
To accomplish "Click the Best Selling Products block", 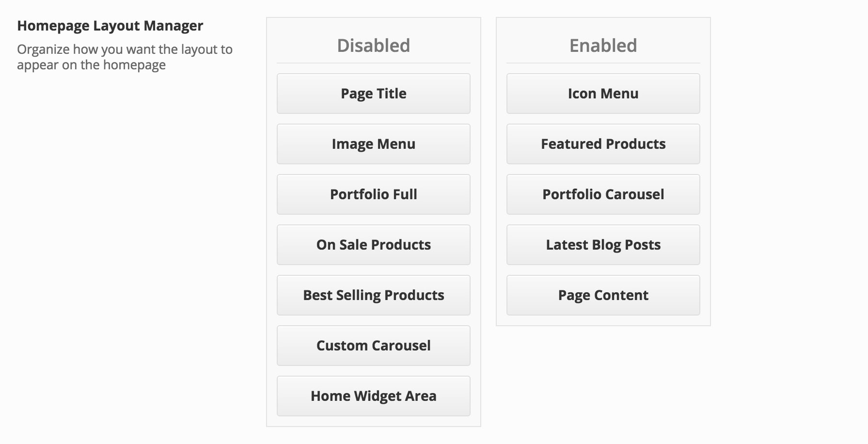I will pyautogui.click(x=373, y=295).
